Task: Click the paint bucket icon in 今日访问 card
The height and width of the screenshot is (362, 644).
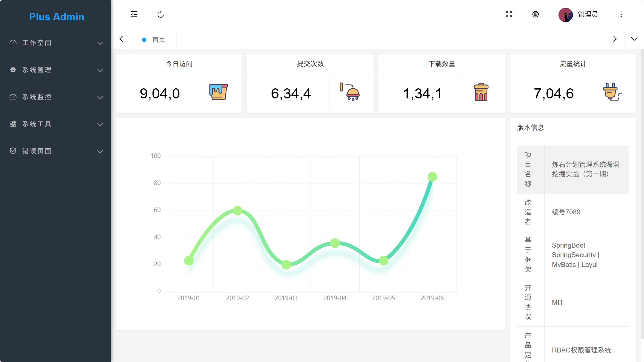Action: click(x=218, y=92)
